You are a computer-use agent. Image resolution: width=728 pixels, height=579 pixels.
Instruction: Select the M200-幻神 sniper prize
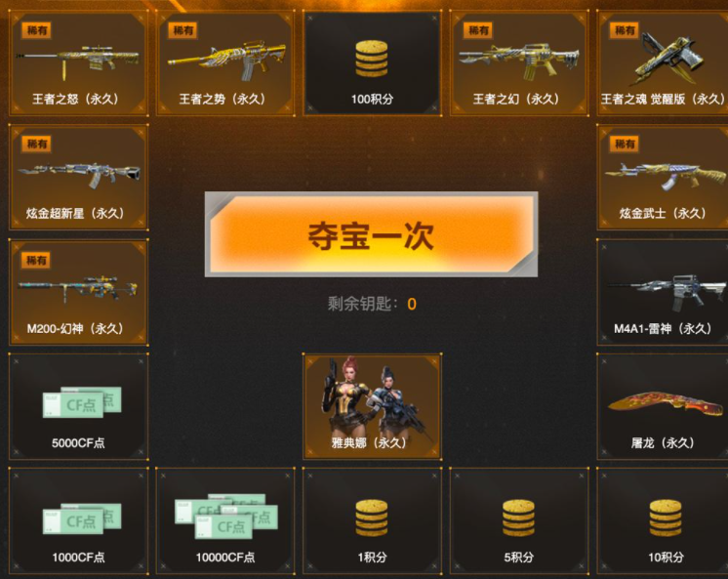78,292
